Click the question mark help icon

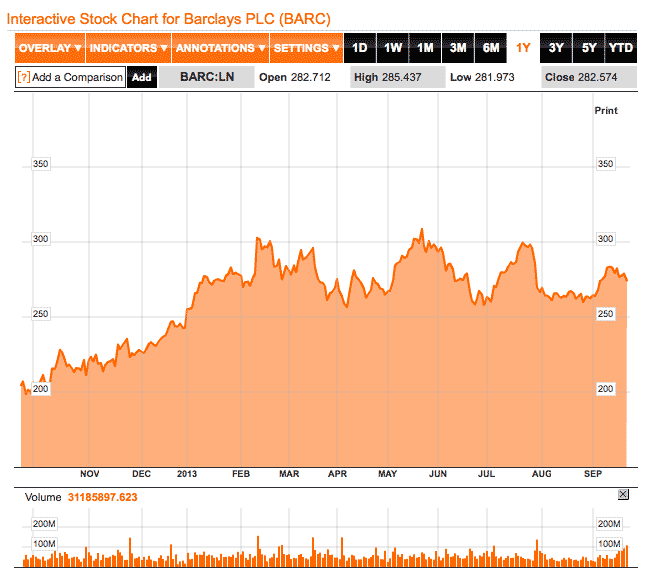pyautogui.click(x=24, y=77)
